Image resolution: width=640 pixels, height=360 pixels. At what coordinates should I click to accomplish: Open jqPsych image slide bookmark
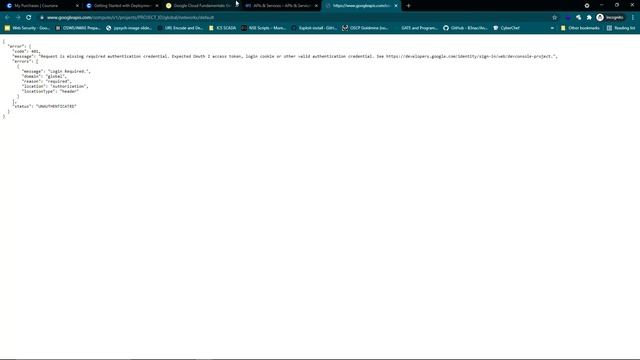(x=129, y=28)
